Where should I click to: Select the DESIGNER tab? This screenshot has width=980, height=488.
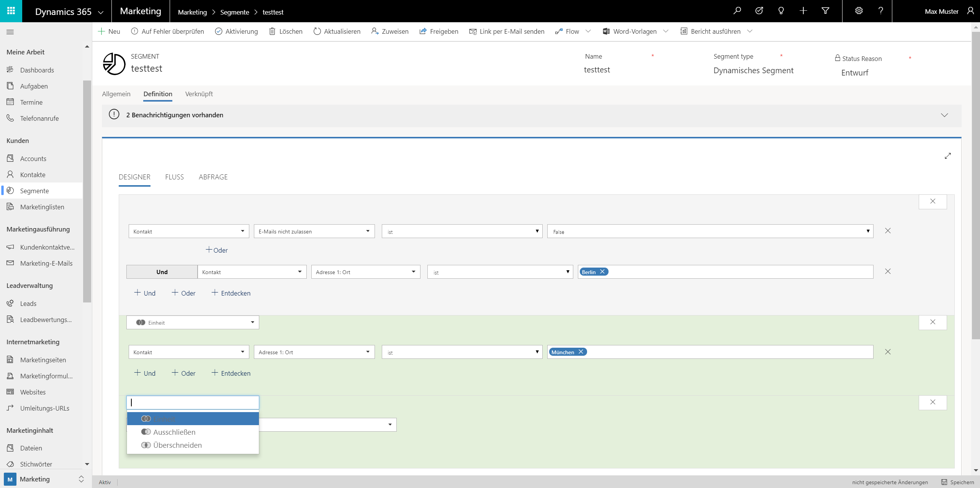pyautogui.click(x=134, y=177)
